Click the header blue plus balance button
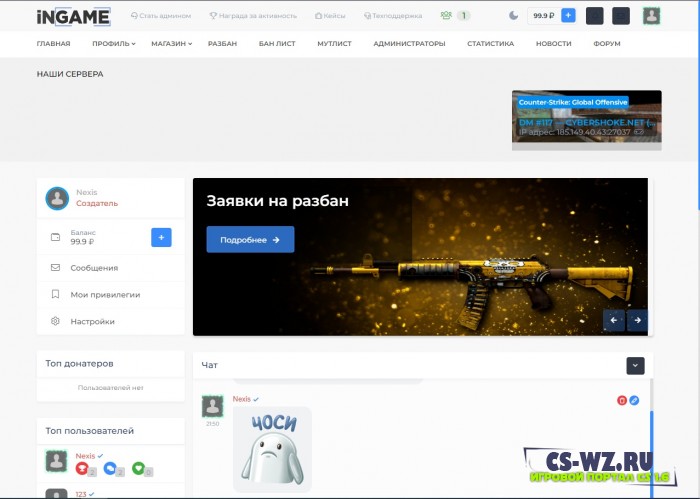Screen dimensions: 700x499 click(x=568, y=16)
